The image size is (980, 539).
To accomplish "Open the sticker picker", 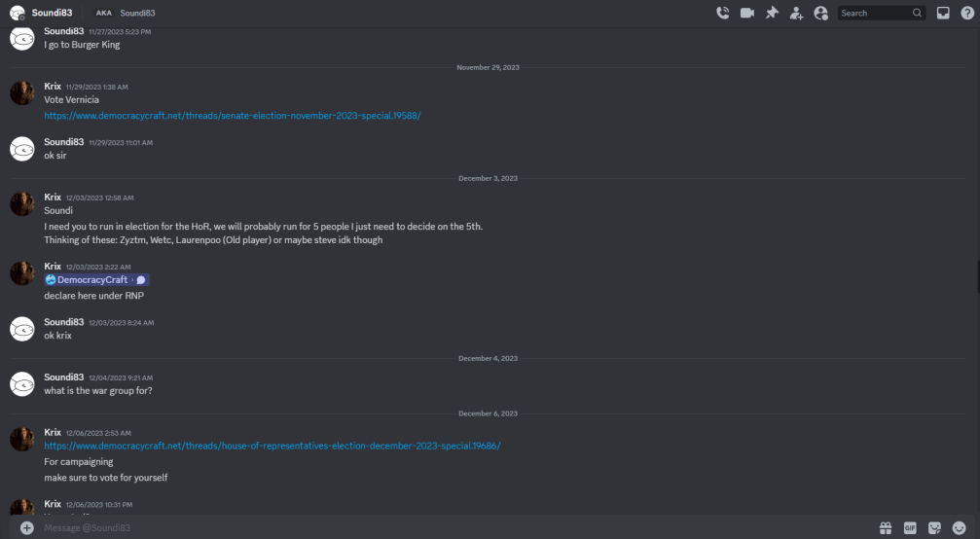I will [934, 527].
